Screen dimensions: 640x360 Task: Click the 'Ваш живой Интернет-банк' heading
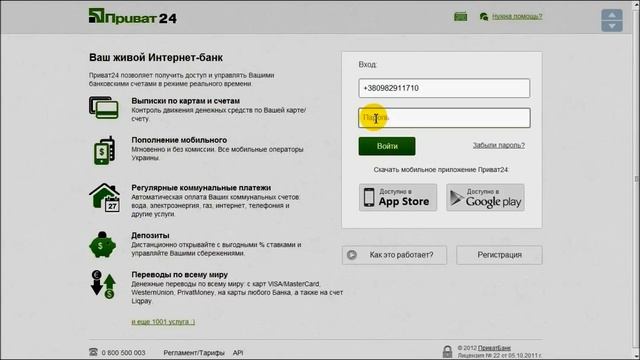coord(156,58)
